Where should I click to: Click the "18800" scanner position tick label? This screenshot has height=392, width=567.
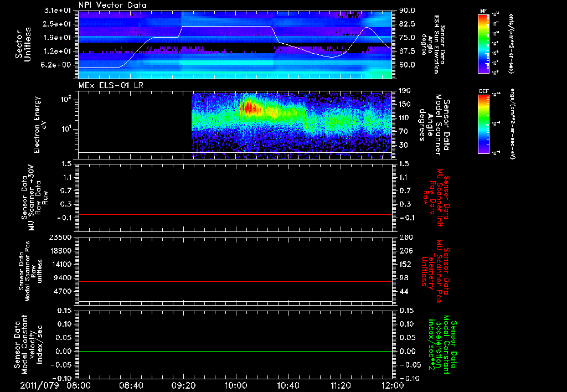[61, 251]
